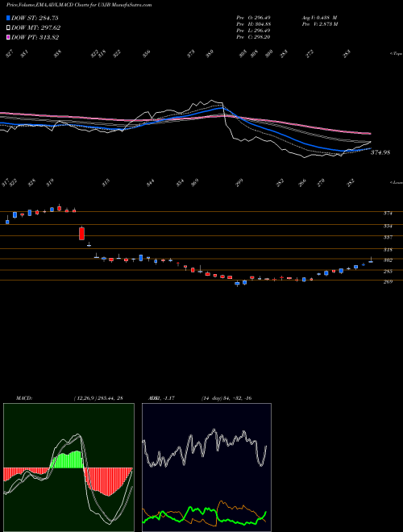Click the 'Avg V' average volume text

click(x=318, y=18)
